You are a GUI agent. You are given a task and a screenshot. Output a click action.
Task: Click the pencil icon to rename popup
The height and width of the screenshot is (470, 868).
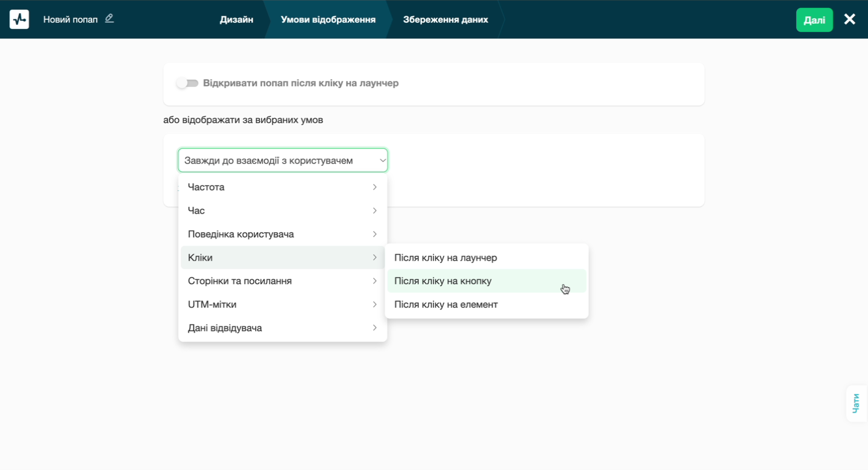109,19
